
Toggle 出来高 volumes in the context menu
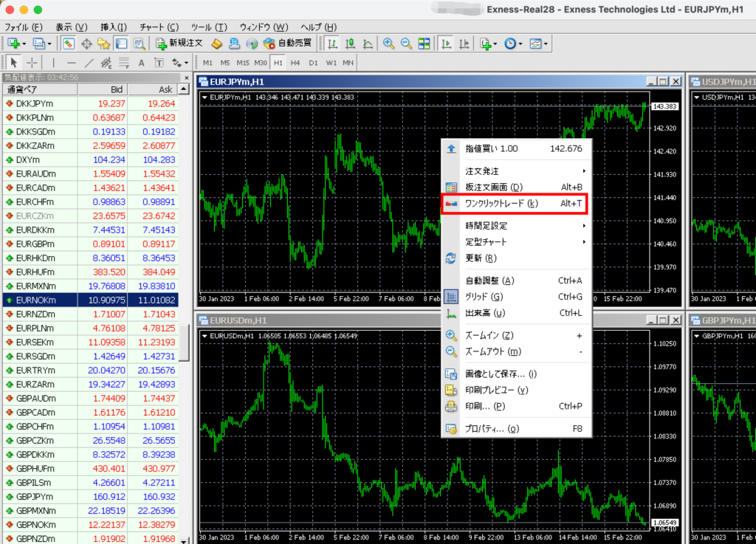pos(516,313)
